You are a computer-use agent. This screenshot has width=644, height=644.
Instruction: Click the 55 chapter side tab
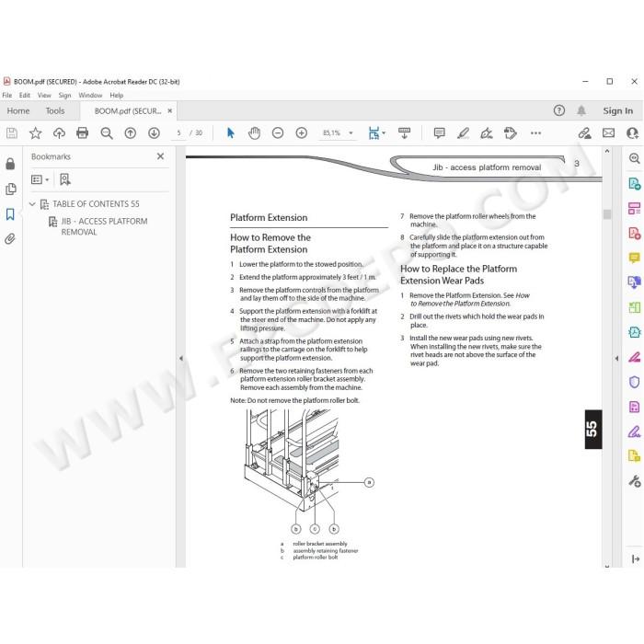(x=593, y=430)
